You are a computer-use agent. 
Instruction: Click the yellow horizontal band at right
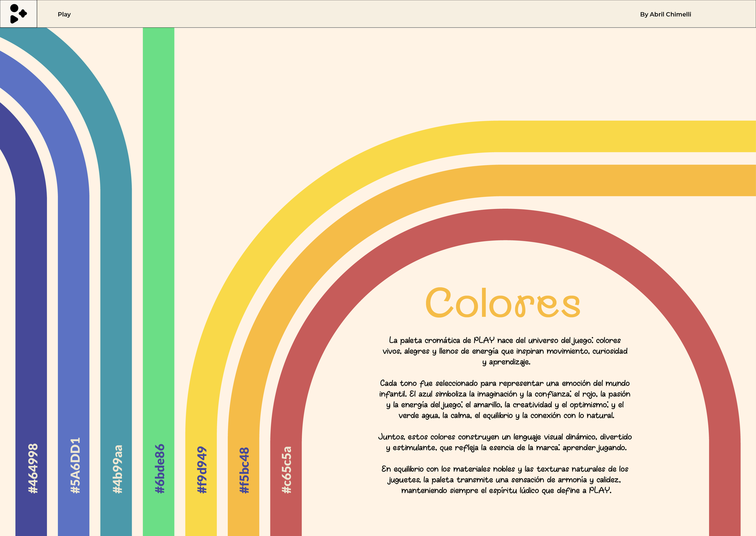627,136
